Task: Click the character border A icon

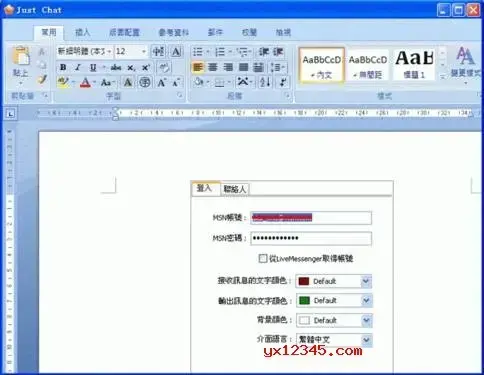Action: point(176,52)
